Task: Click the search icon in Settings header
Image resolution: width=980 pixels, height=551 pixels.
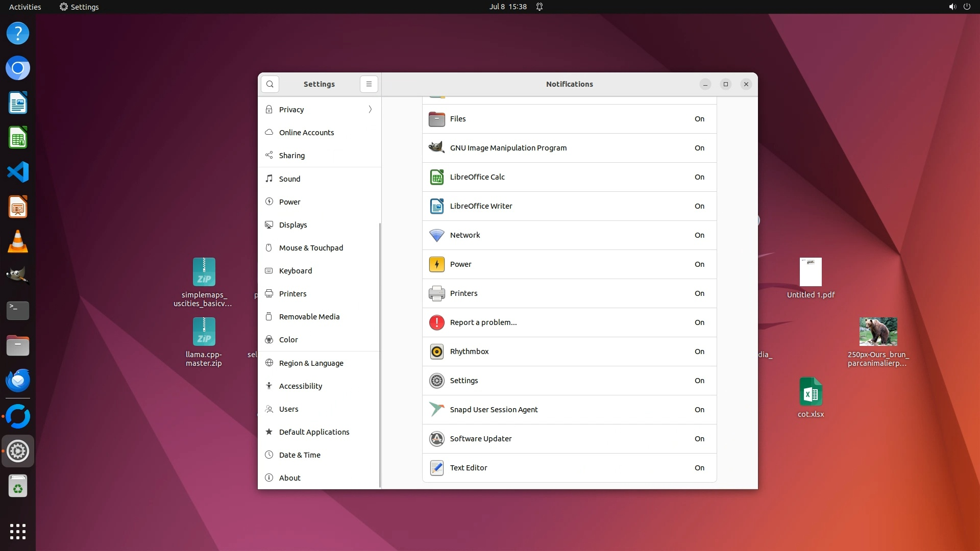Action: click(269, 84)
